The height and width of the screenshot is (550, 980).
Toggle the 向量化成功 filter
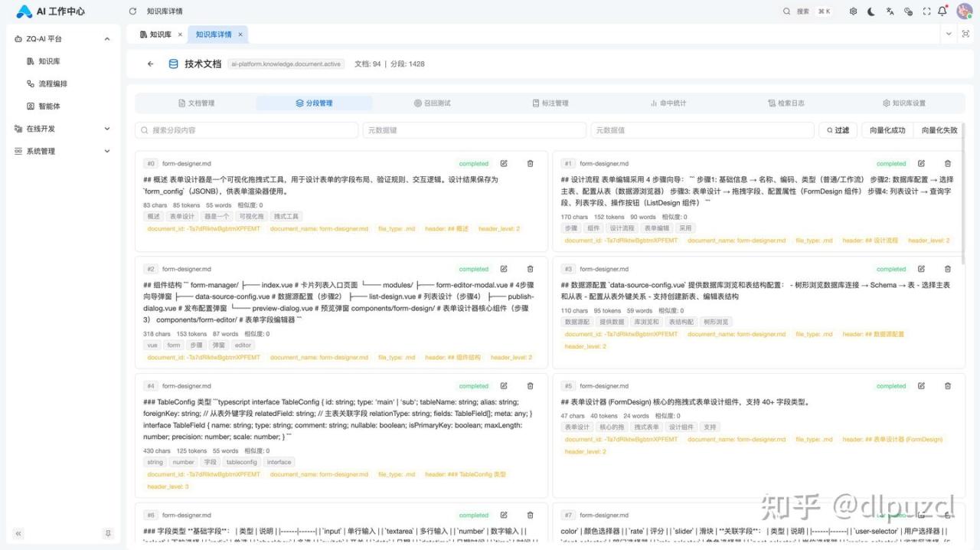[887, 130]
